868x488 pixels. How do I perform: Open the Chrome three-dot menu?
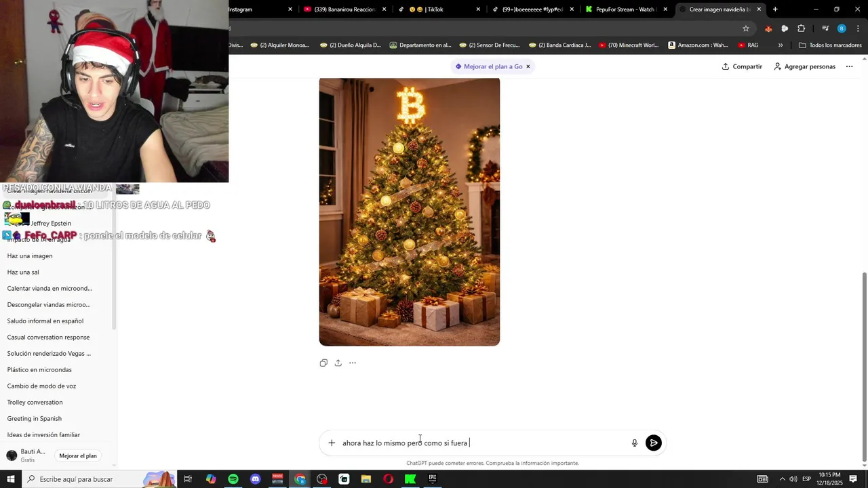[x=857, y=28]
